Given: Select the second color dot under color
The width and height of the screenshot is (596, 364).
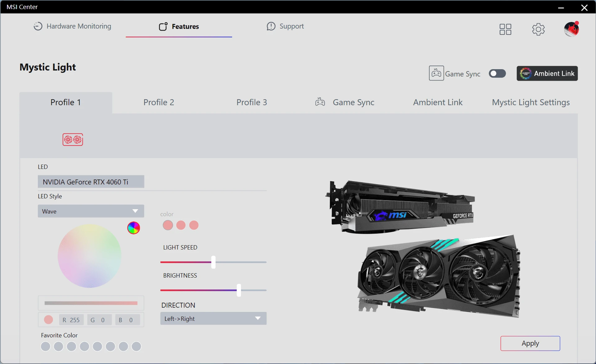Looking at the screenshot, I should (181, 225).
